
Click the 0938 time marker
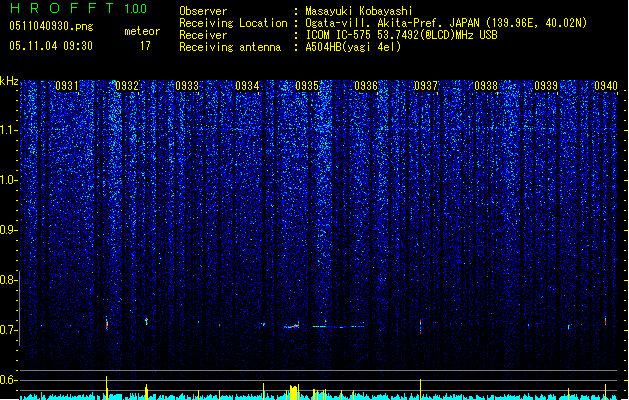click(486, 86)
